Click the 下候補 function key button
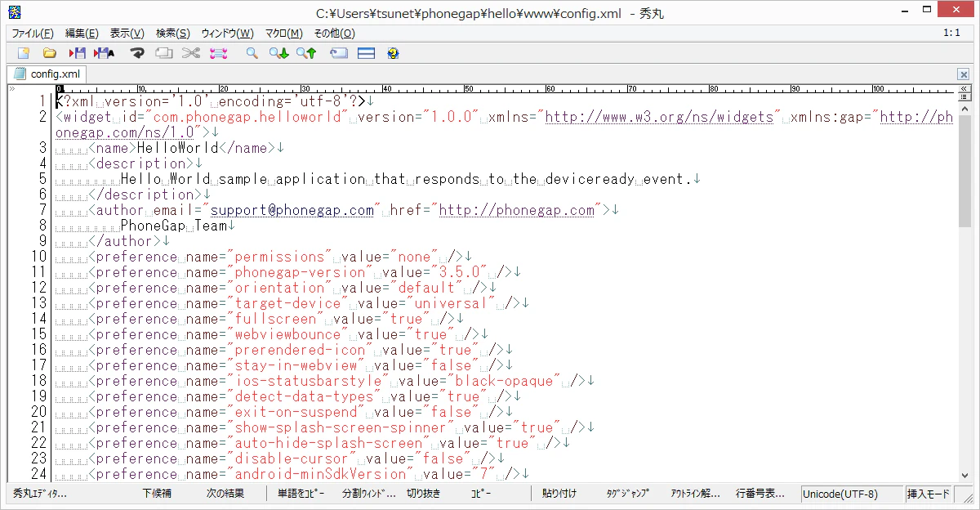980x510 pixels. click(157, 494)
